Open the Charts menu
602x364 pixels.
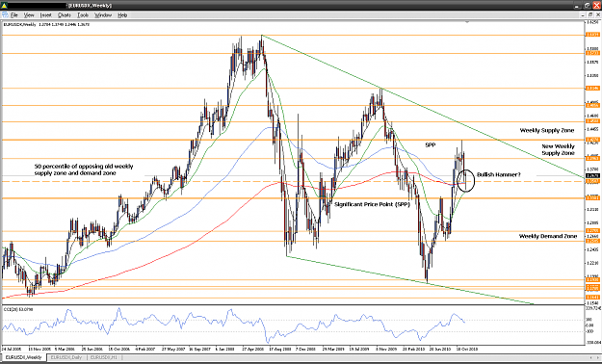tap(65, 15)
